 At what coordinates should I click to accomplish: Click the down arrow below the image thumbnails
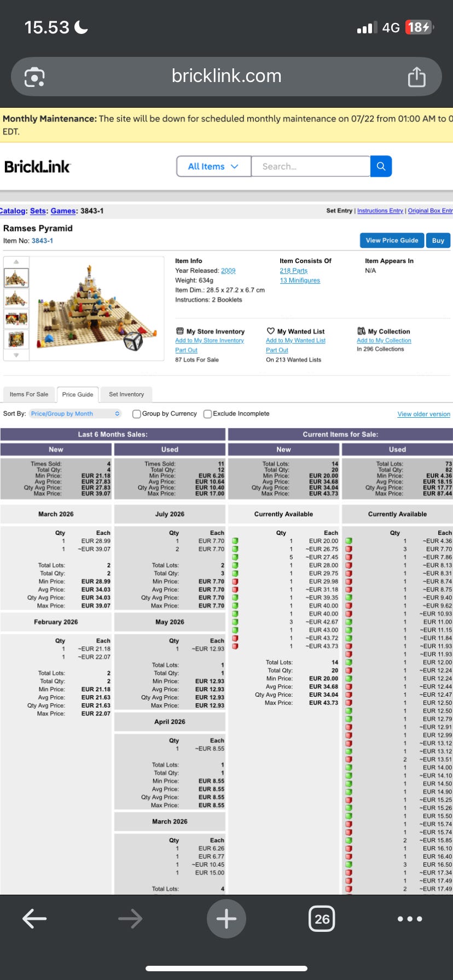click(16, 355)
